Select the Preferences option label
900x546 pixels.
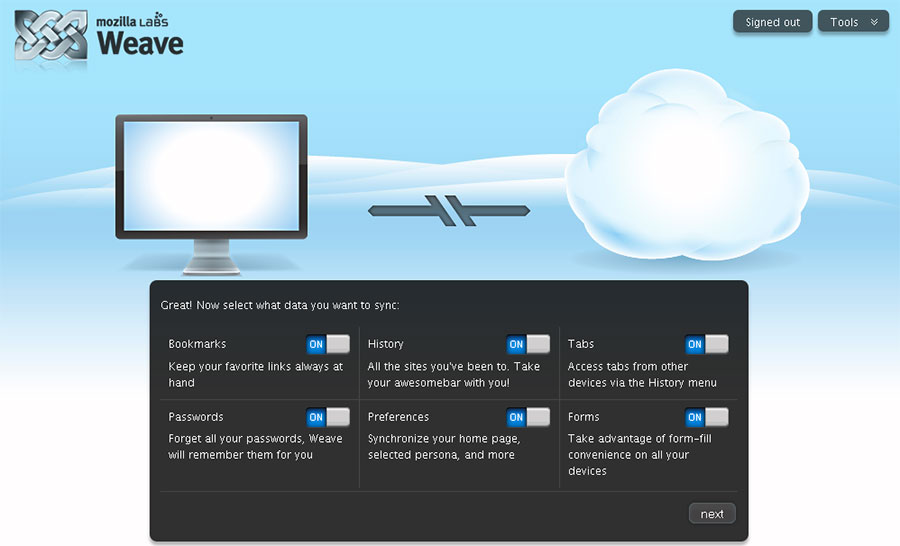pyautogui.click(x=398, y=417)
